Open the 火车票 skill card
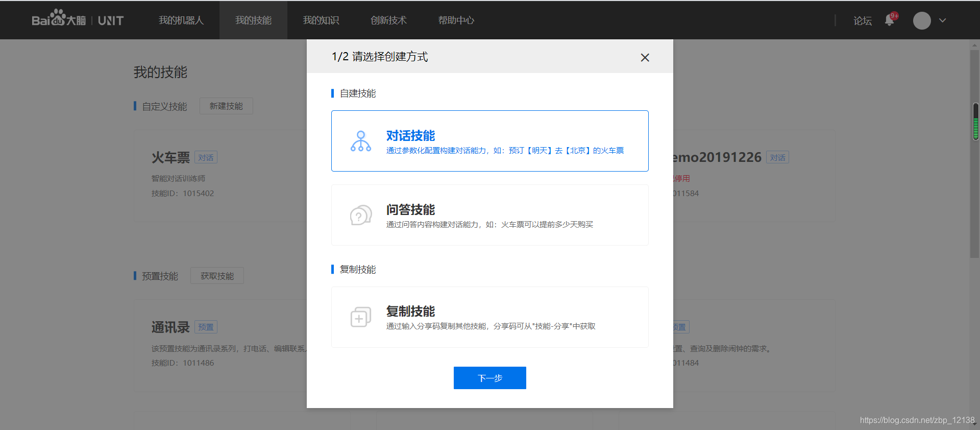Screen dimensions: 980x430 [220, 175]
